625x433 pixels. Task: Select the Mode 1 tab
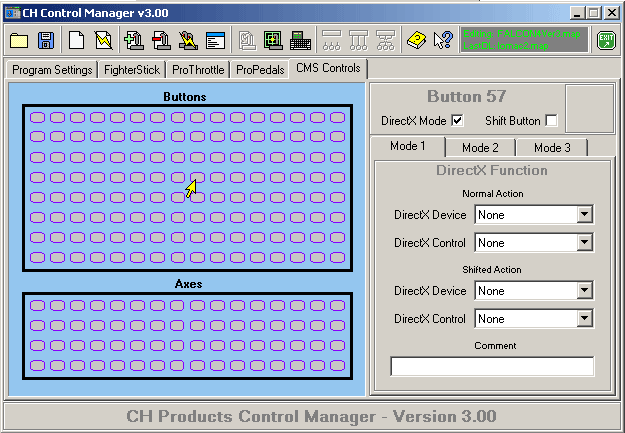[408, 146]
